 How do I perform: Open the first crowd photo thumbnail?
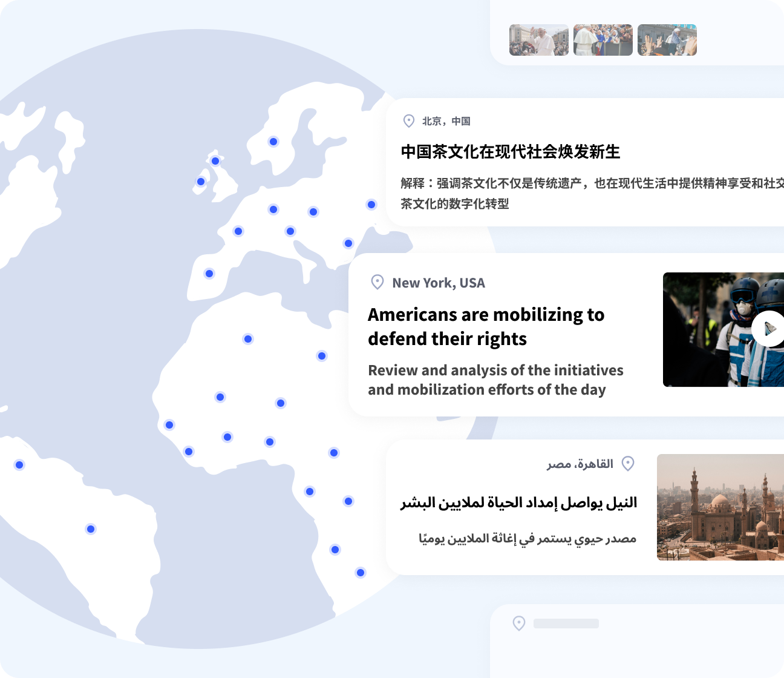tap(539, 40)
